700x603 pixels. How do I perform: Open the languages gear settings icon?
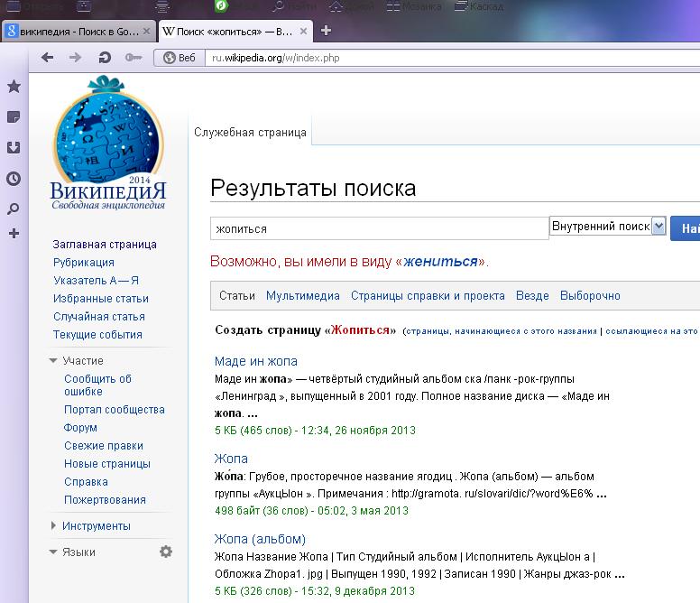click(x=166, y=552)
